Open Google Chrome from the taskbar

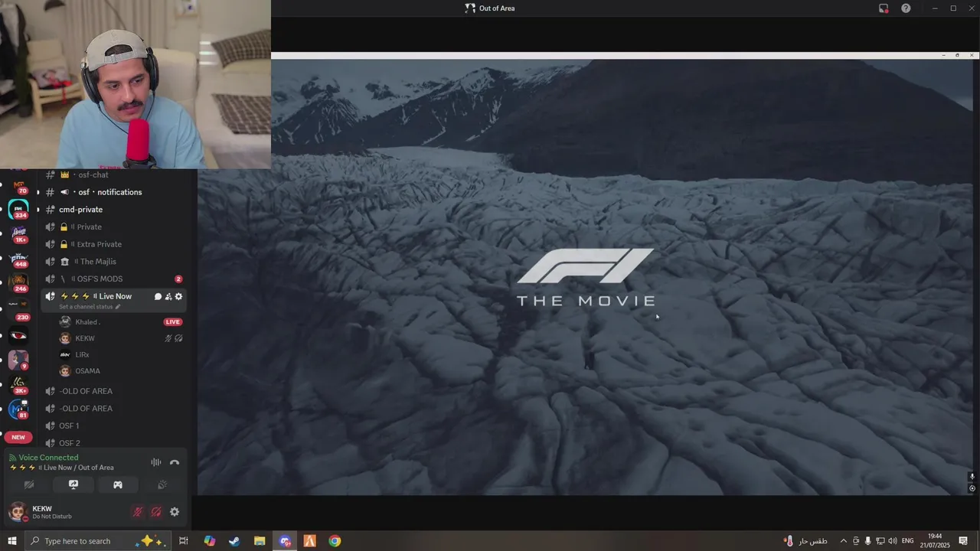tap(335, 541)
